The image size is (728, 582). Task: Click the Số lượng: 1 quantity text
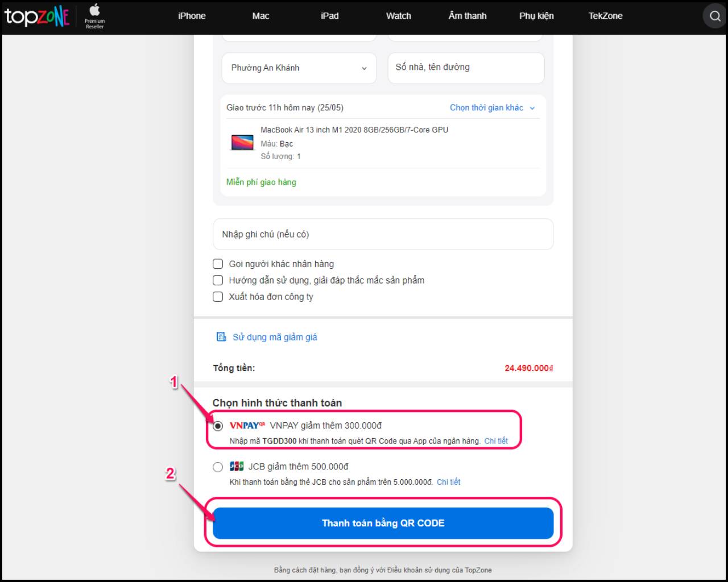point(281,156)
